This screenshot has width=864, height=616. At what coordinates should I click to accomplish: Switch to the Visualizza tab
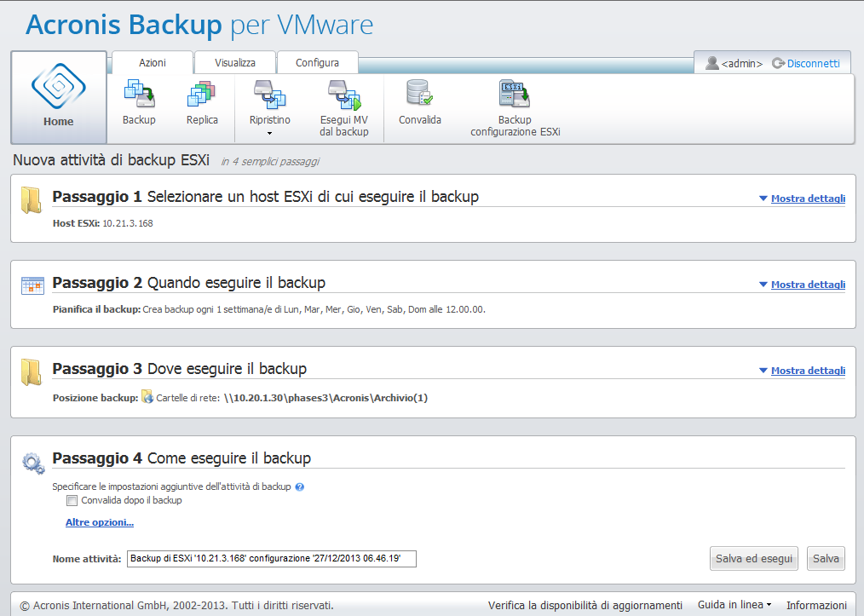tap(234, 63)
